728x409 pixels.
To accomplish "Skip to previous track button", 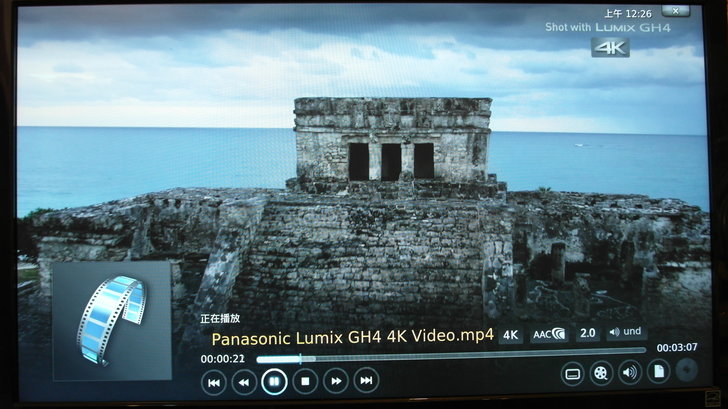I will point(214,383).
